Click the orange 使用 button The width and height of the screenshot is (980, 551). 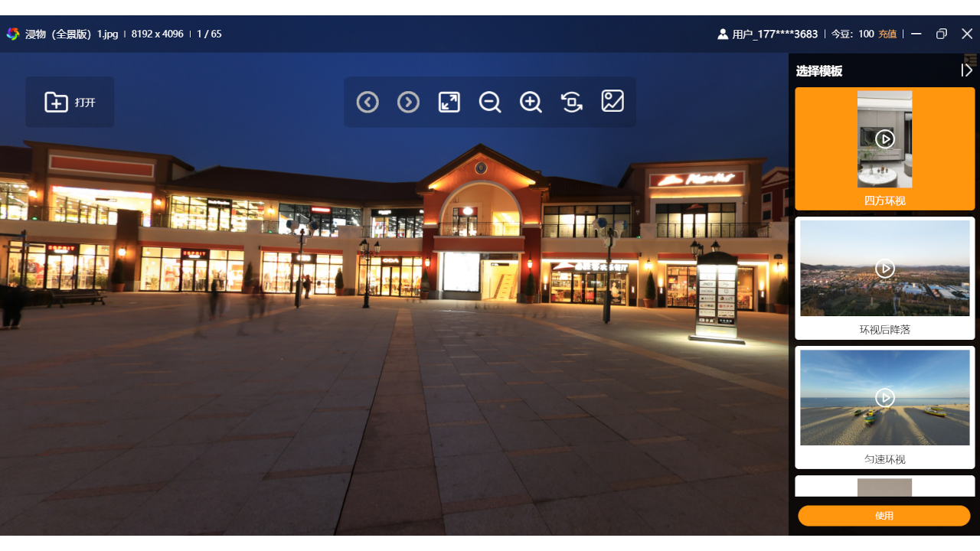coord(884,516)
